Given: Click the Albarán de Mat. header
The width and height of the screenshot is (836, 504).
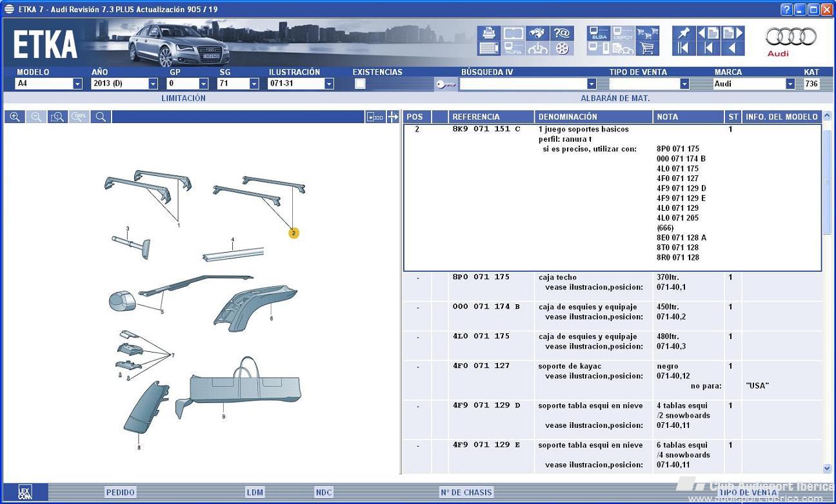Looking at the screenshot, I should pos(615,99).
